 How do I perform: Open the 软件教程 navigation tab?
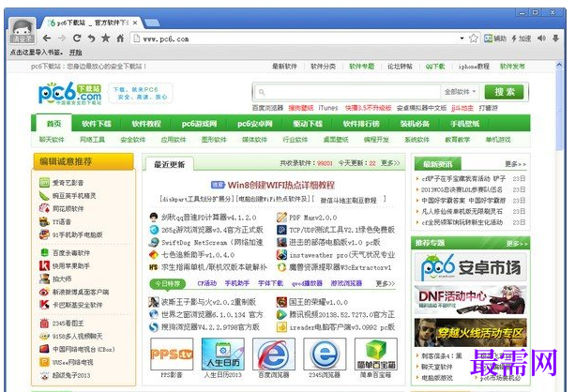pyautogui.click(x=146, y=124)
